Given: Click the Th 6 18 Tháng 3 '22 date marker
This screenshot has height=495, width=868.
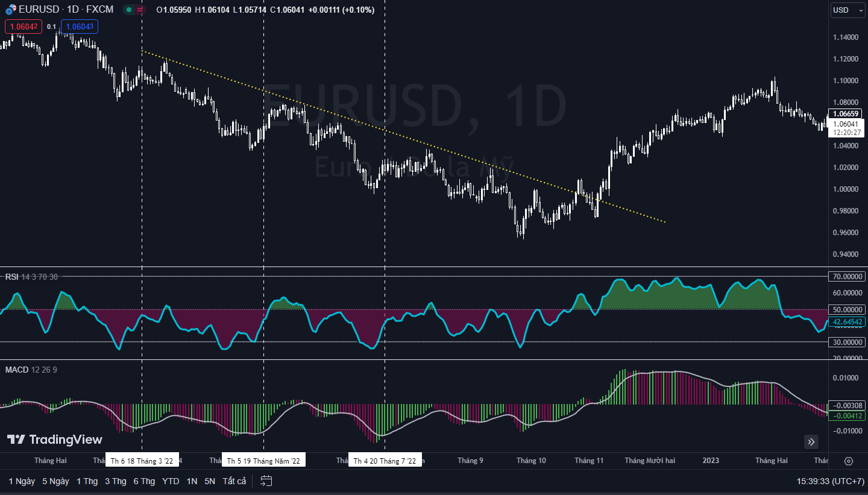Looking at the screenshot, I should (x=142, y=461).
